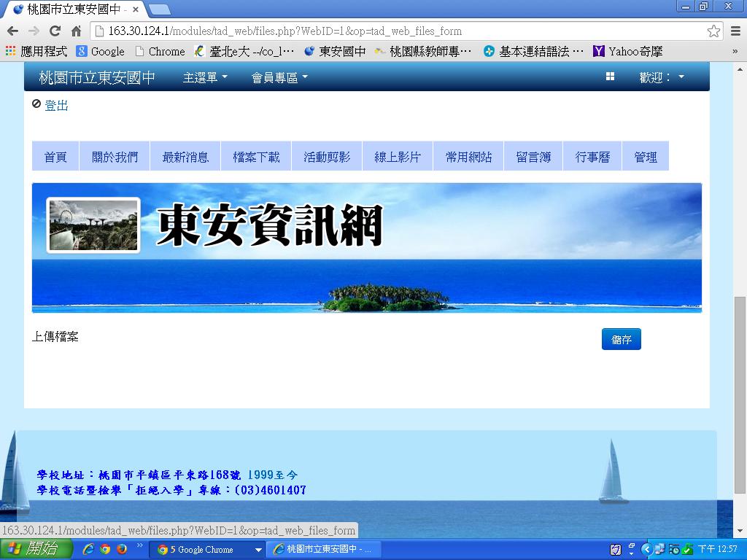Image resolution: width=747 pixels, height=560 pixels.
Task: Click the browser reload page icon
Action: 55,31
